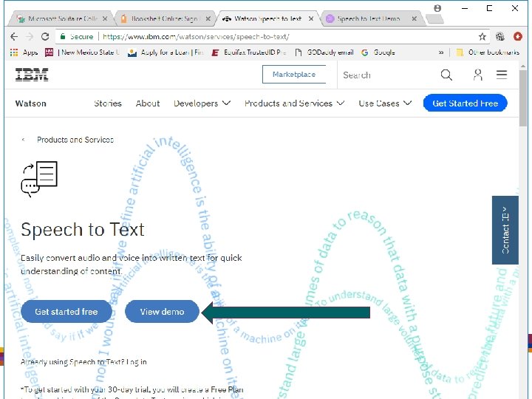
Task: Open the Apply for a Loan bookmark
Action: click(166, 52)
